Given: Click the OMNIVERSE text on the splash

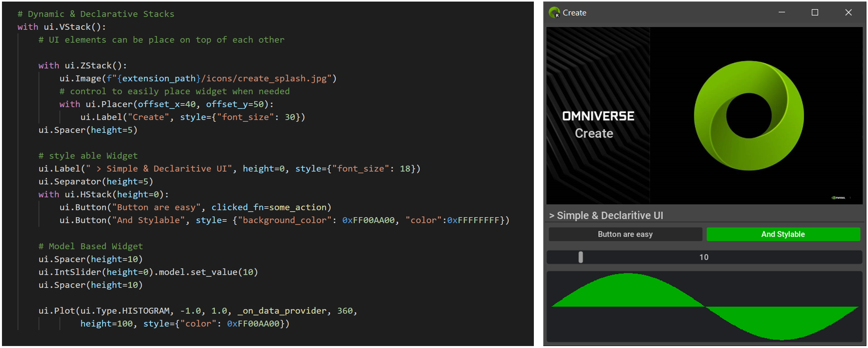Looking at the screenshot, I should tap(598, 116).
